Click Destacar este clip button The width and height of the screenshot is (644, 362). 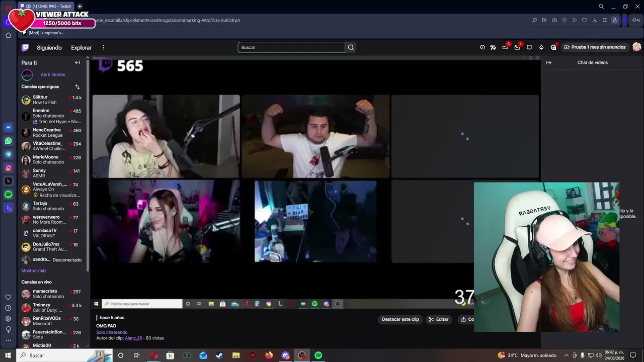pyautogui.click(x=400, y=319)
